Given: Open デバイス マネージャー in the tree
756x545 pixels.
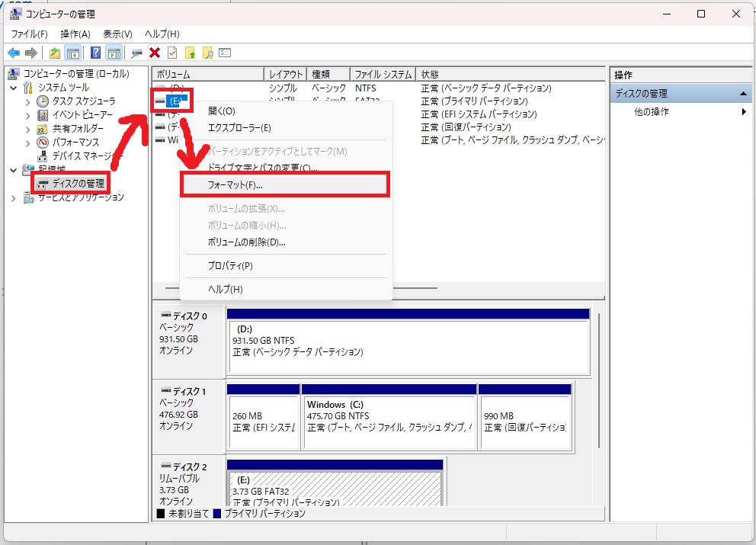Looking at the screenshot, I should point(88,156).
